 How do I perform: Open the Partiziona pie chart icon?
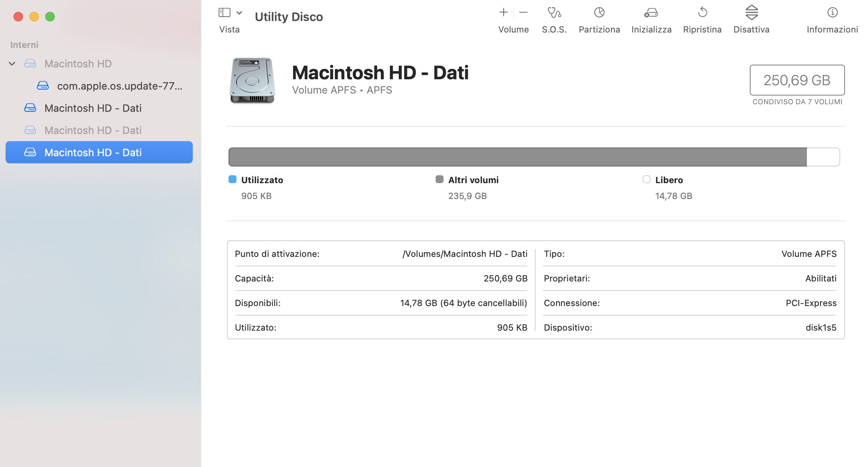tap(599, 13)
